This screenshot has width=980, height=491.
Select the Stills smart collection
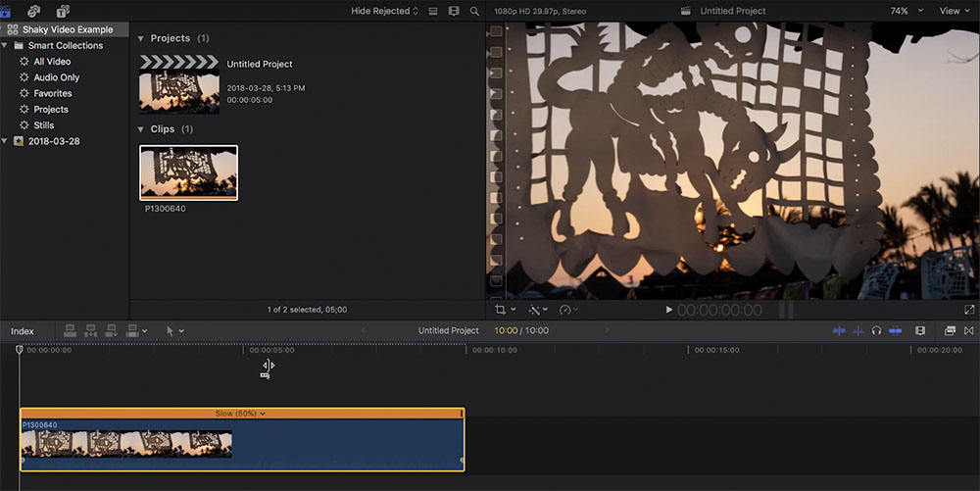[44, 124]
